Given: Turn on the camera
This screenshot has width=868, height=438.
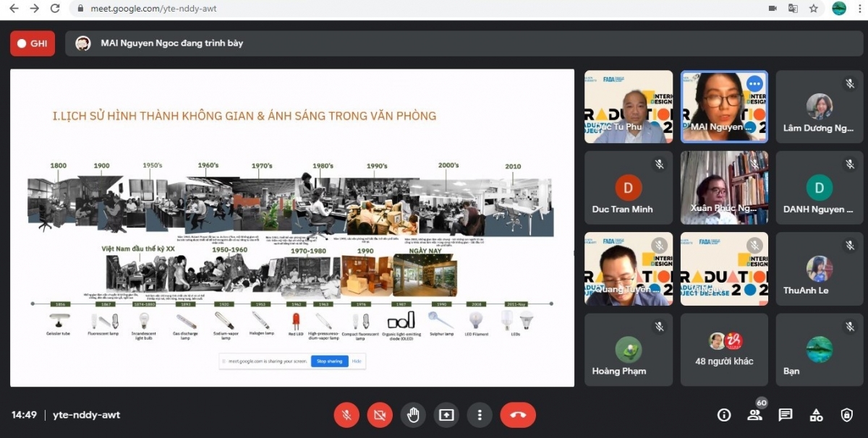Looking at the screenshot, I should 380,415.
